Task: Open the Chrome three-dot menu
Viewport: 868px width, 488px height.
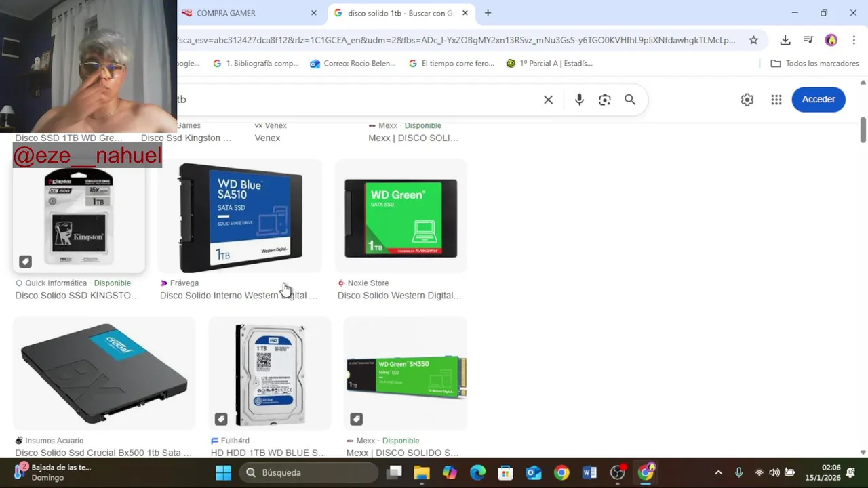Action: pos(854,40)
